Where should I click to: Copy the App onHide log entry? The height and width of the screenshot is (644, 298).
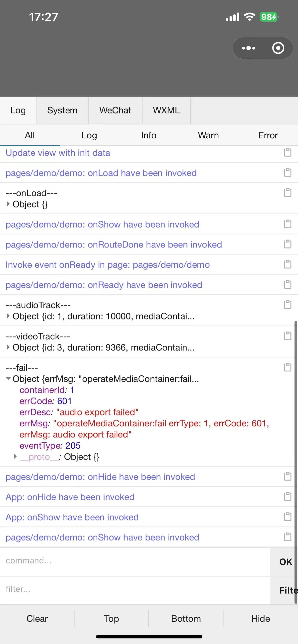point(287,497)
